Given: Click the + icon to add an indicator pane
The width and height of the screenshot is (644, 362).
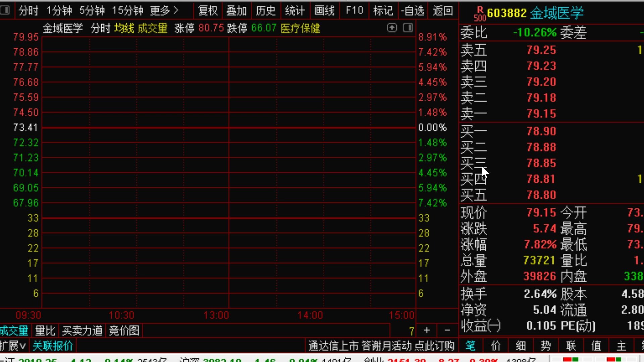Looking at the screenshot, I should click(x=426, y=330).
